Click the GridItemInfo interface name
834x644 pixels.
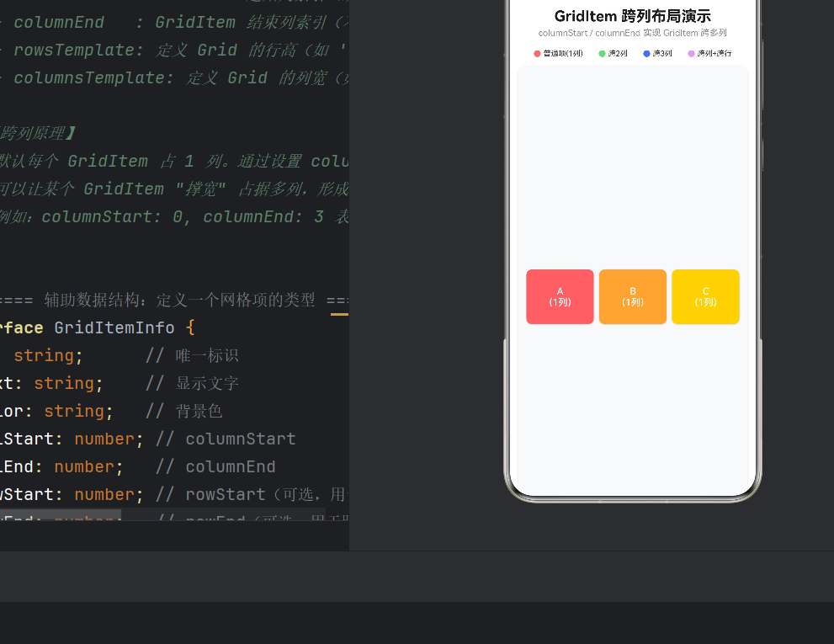click(x=114, y=327)
